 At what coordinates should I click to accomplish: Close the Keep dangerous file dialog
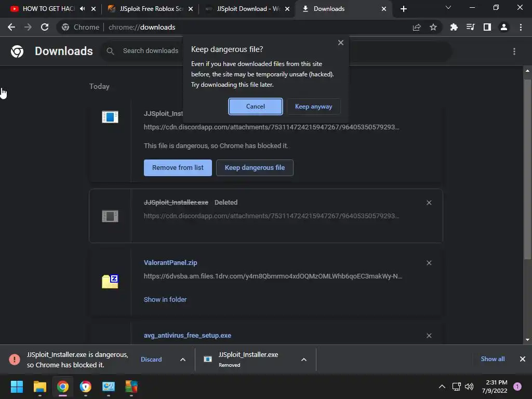[341, 43]
